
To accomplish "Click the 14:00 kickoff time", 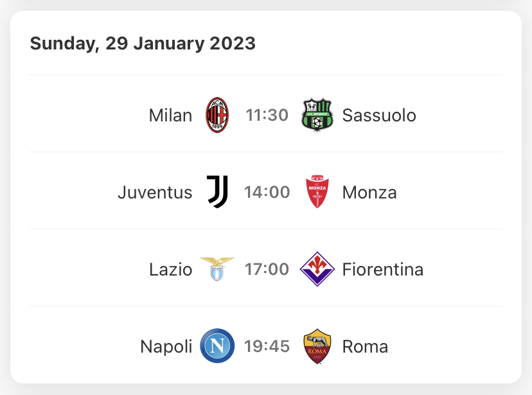I will click(267, 192).
